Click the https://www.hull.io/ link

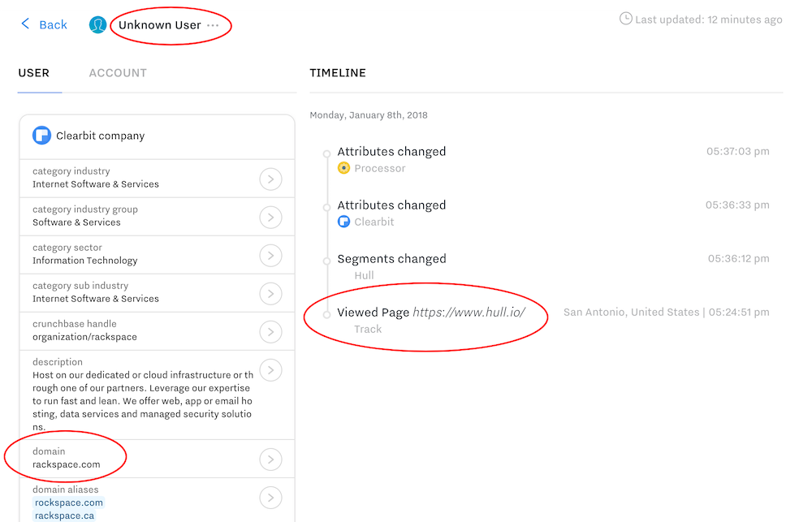469,313
